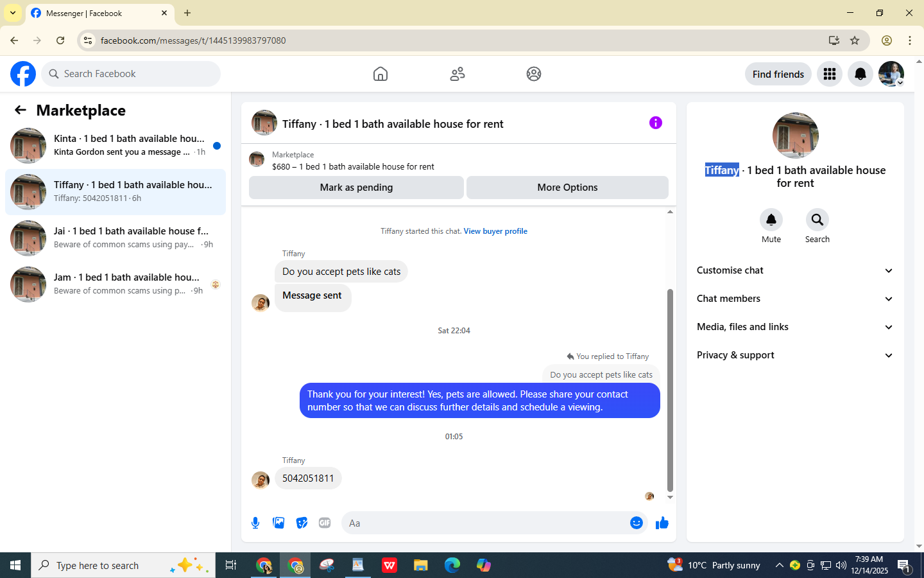Open the WPS Office taskbar icon

click(x=389, y=565)
